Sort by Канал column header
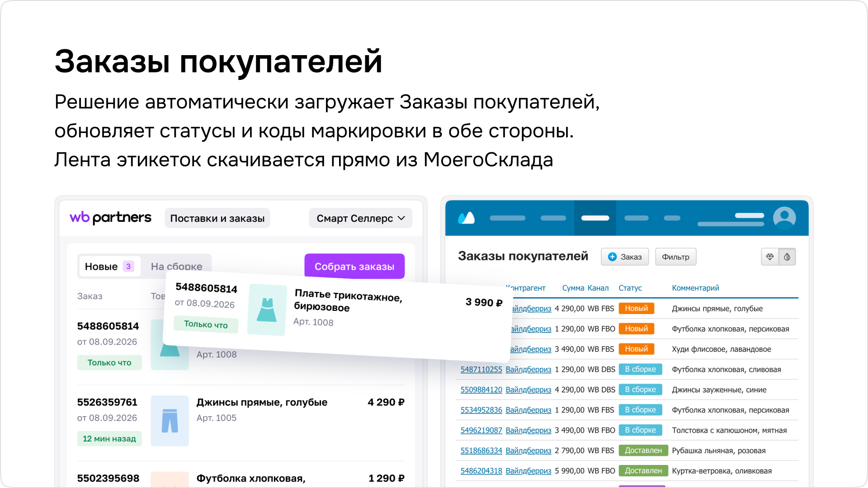The height and width of the screenshot is (488, 868). coord(598,288)
